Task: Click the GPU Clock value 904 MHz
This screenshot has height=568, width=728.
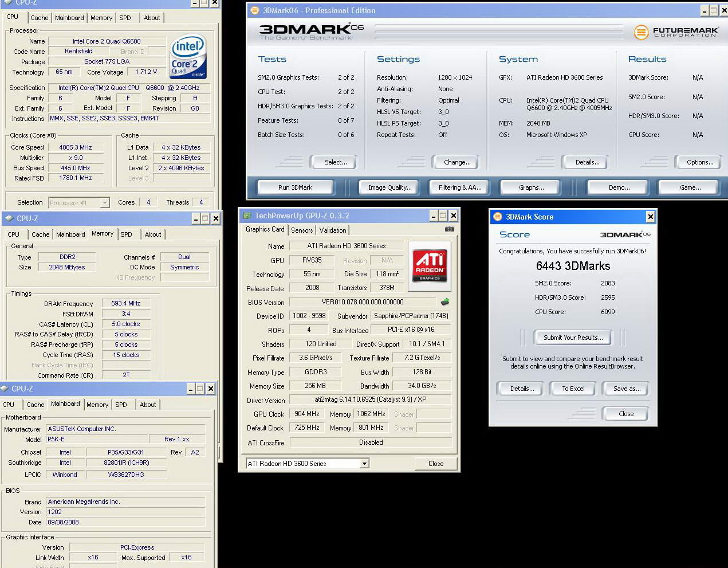Action: [x=306, y=414]
